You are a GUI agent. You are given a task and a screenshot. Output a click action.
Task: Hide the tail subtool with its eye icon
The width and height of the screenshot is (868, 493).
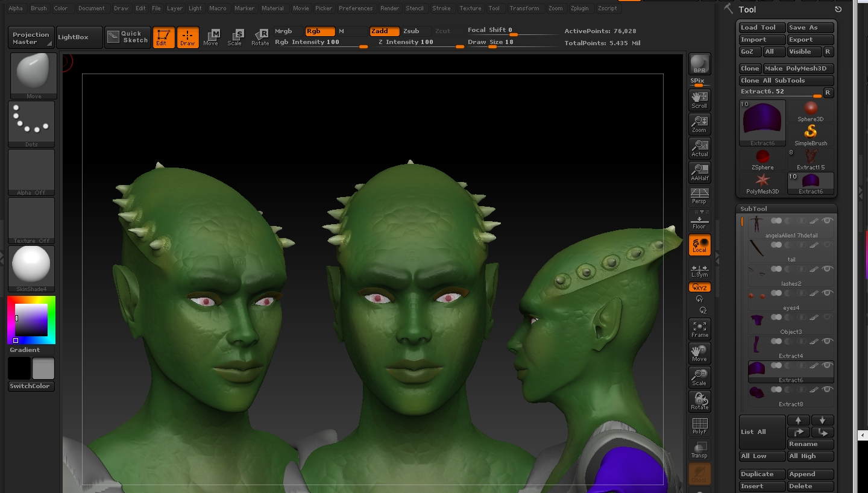(x=827, y=245)
